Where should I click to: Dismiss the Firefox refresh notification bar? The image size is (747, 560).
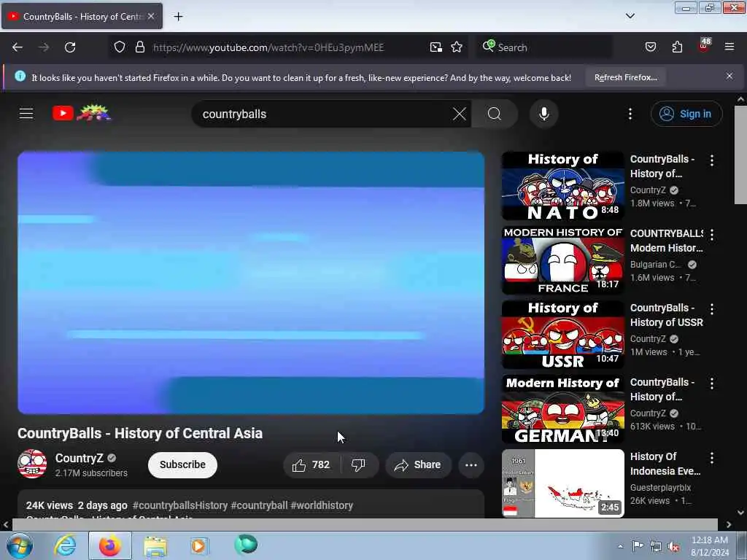pos(729,76)
